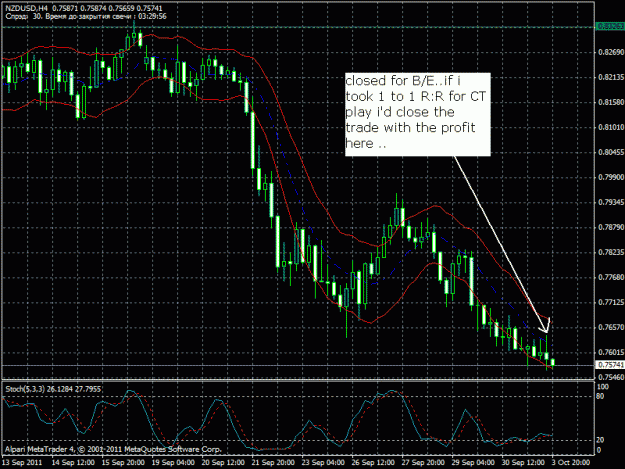
Task: Click the 26 Sep 12:00 time label
Action: pos(373,462)
